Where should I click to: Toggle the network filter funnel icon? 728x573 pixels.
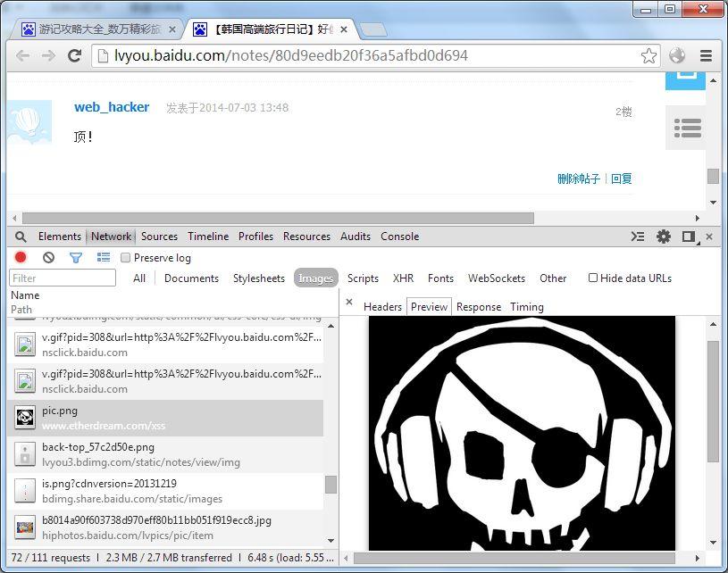coord(76,258)
